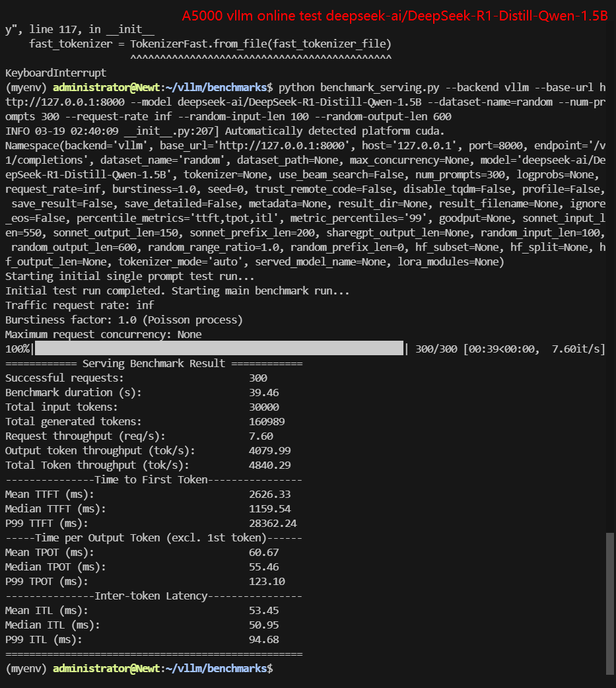Click the 100% benchmark progress bar

pyautogui.click(x=219, y=349)
